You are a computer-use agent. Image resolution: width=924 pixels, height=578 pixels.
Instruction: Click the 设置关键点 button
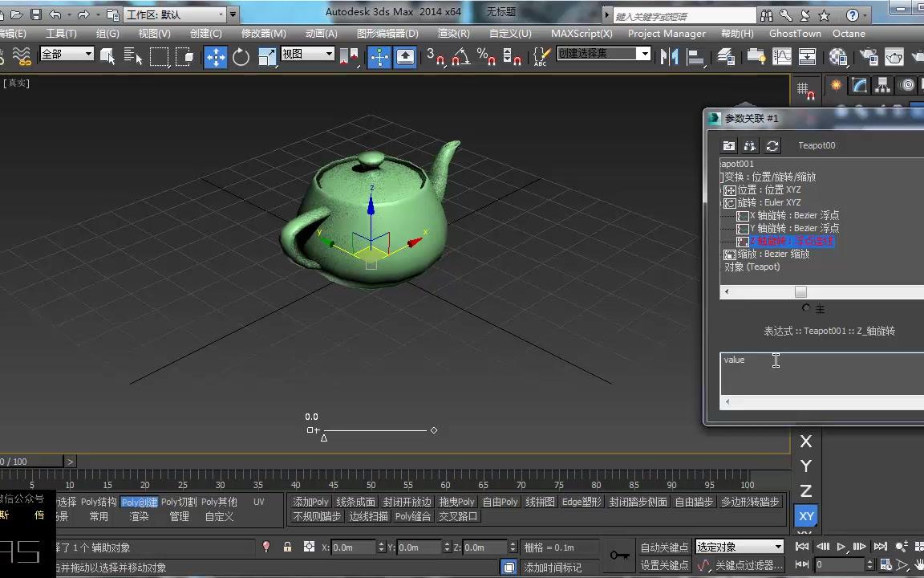664,565
